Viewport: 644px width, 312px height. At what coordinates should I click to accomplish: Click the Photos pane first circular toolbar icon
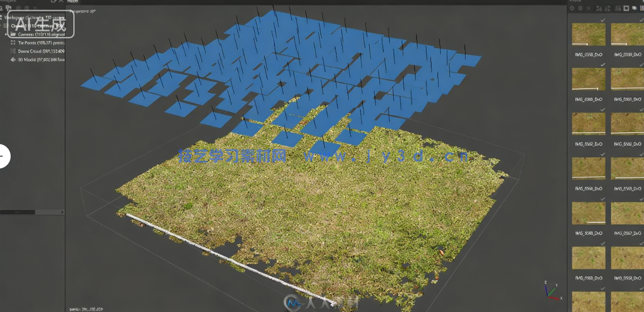point(572,8)
